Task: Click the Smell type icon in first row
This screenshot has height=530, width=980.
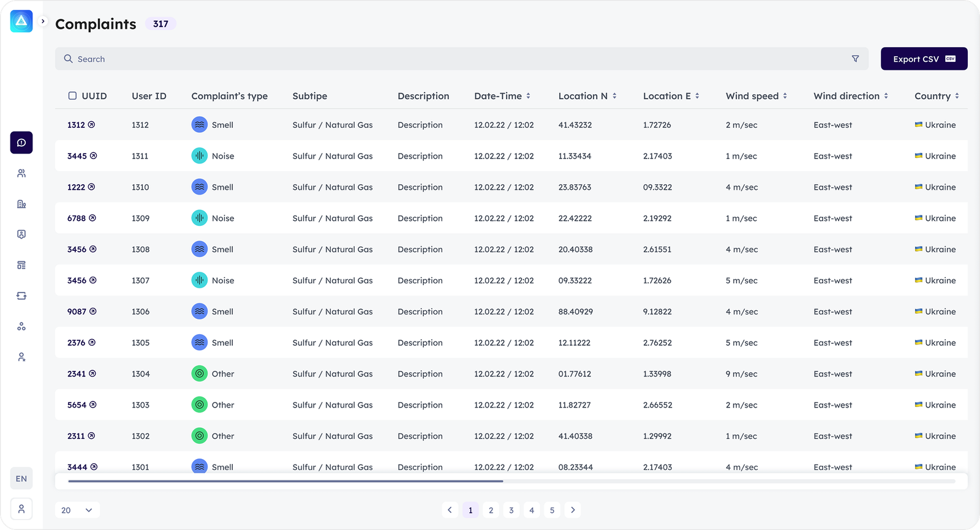Action: (200, 125)
